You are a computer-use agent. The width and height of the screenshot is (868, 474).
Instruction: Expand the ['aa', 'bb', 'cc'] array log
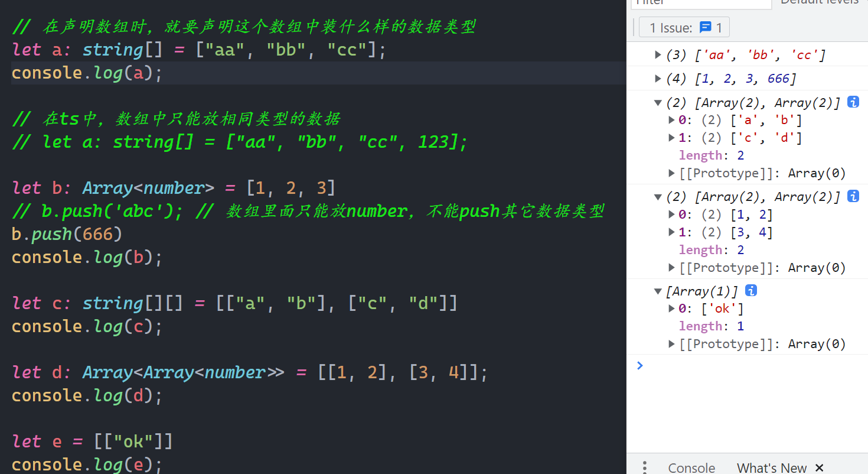coord(658,55)
